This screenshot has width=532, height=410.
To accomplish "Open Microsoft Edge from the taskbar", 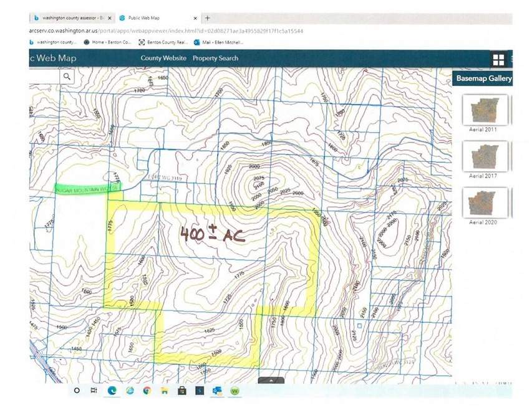I will (112, 391).
